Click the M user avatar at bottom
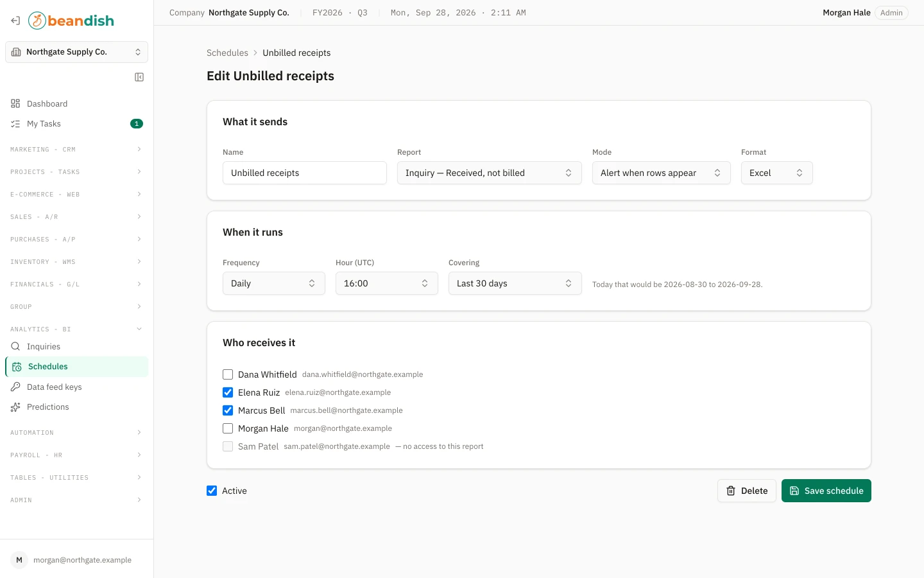This screenshot has height=578, width=924. tap(19, 560)
